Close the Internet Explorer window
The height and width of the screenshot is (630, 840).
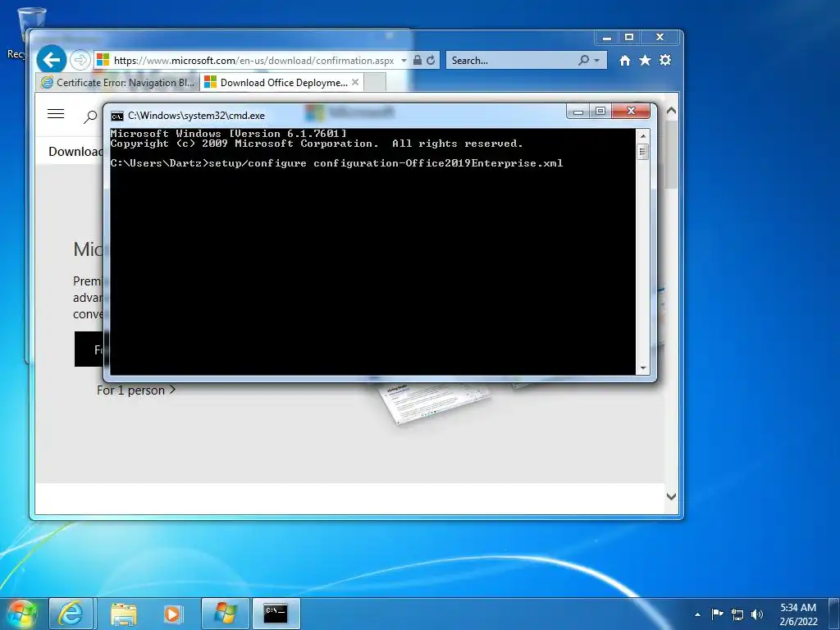[660, 38]
